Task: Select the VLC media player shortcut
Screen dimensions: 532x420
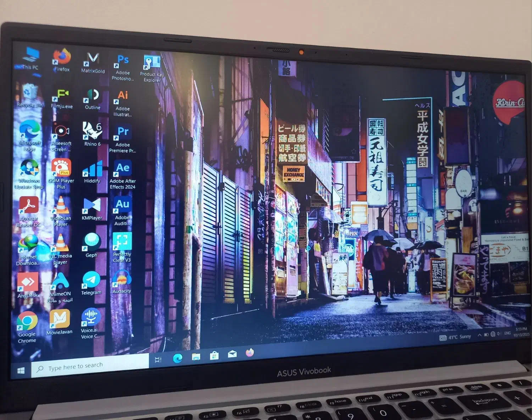Action: point(60,250)
